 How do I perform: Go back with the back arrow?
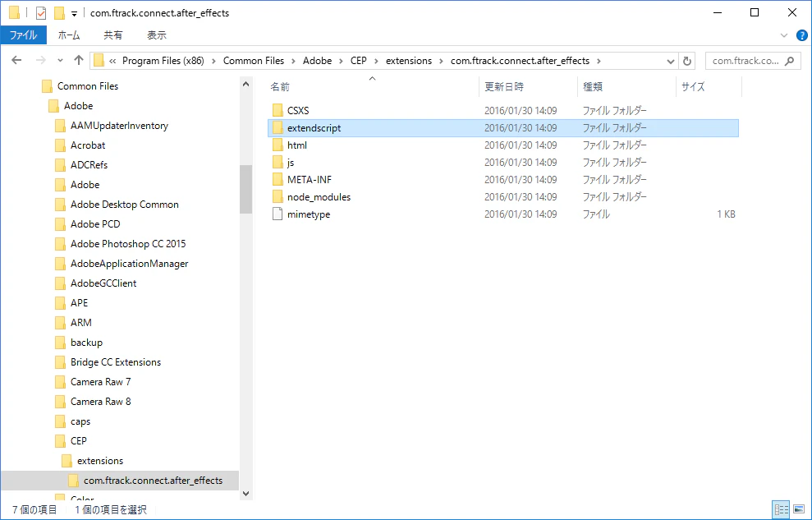pyautogui.click(x=16, y=61)
